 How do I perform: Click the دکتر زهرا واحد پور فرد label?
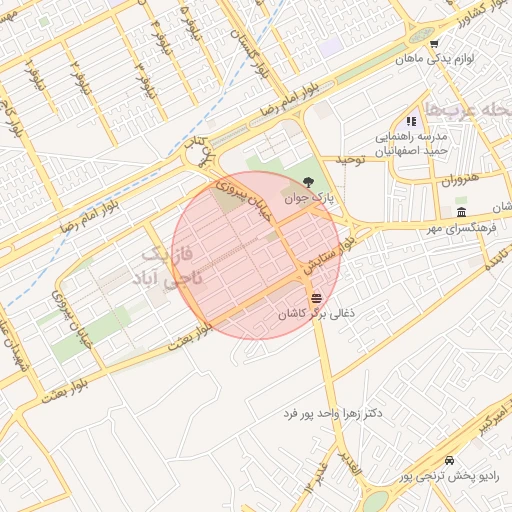[333, 414]
